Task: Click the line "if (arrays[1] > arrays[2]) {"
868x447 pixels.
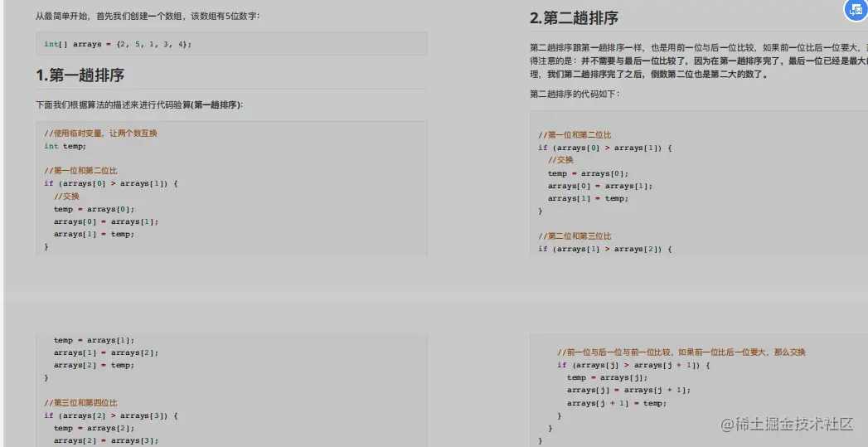Action: 604,250
